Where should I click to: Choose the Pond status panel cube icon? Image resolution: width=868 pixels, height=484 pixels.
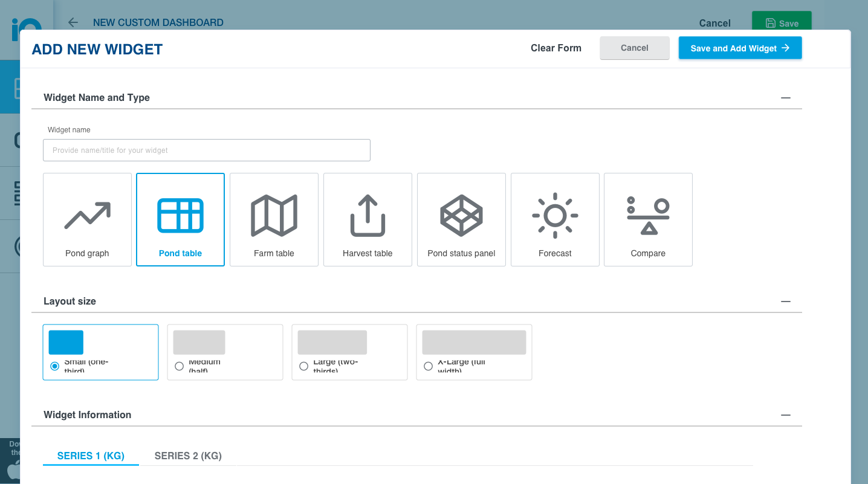click(x=461, y=215)
